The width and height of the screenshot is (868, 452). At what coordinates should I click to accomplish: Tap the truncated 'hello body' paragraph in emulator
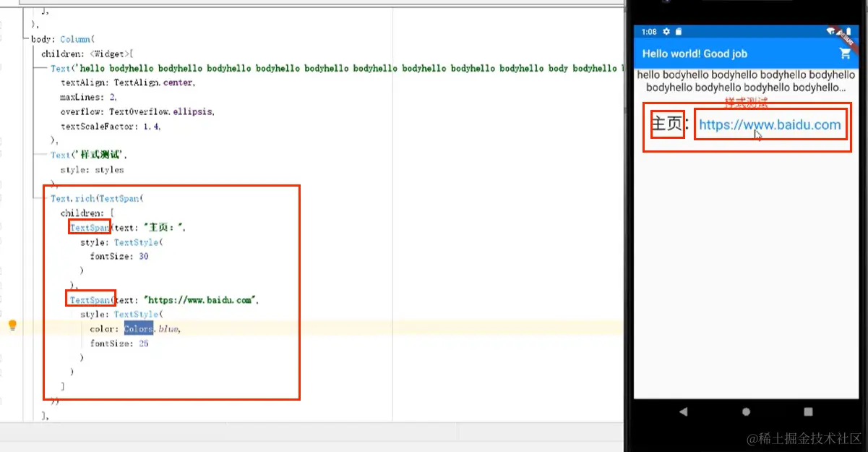click(x=746, y=81)
